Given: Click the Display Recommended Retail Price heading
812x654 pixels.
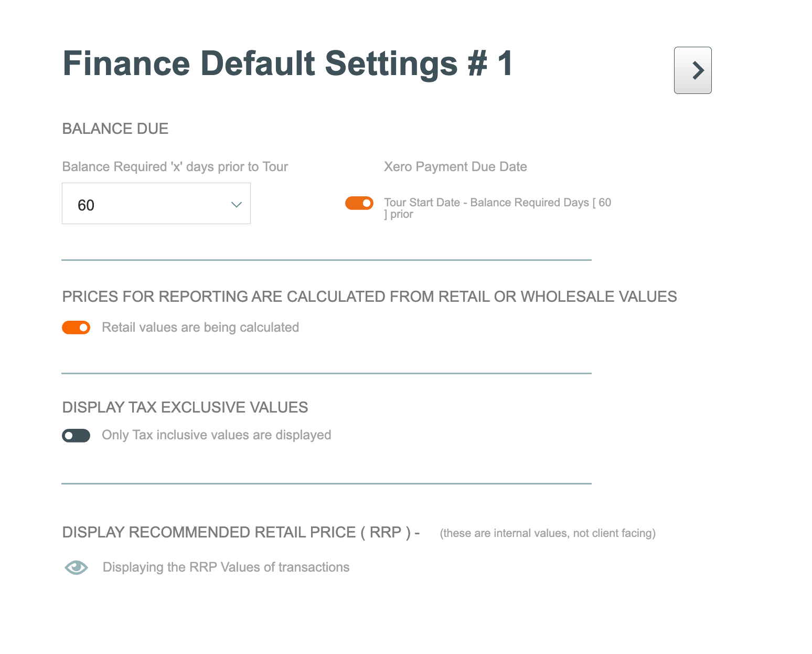Looking at the screenshot, I should tap(241, 532).
